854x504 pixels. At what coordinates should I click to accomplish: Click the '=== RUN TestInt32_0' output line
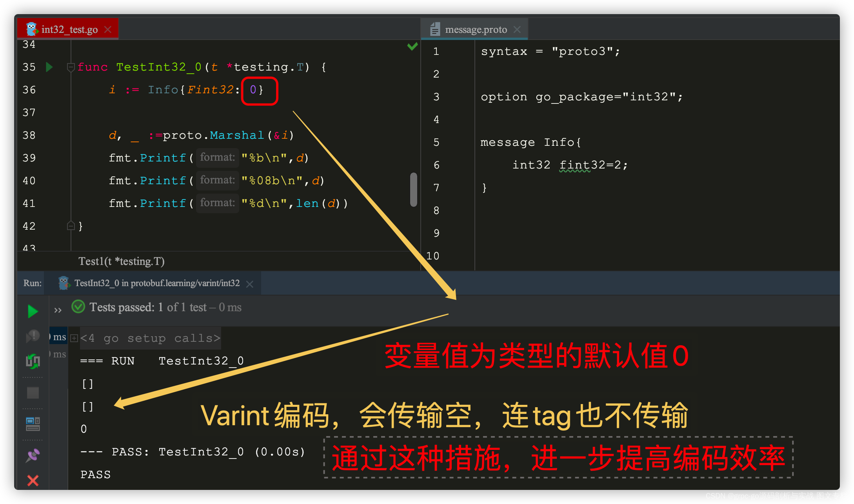[x=162, y=361]
